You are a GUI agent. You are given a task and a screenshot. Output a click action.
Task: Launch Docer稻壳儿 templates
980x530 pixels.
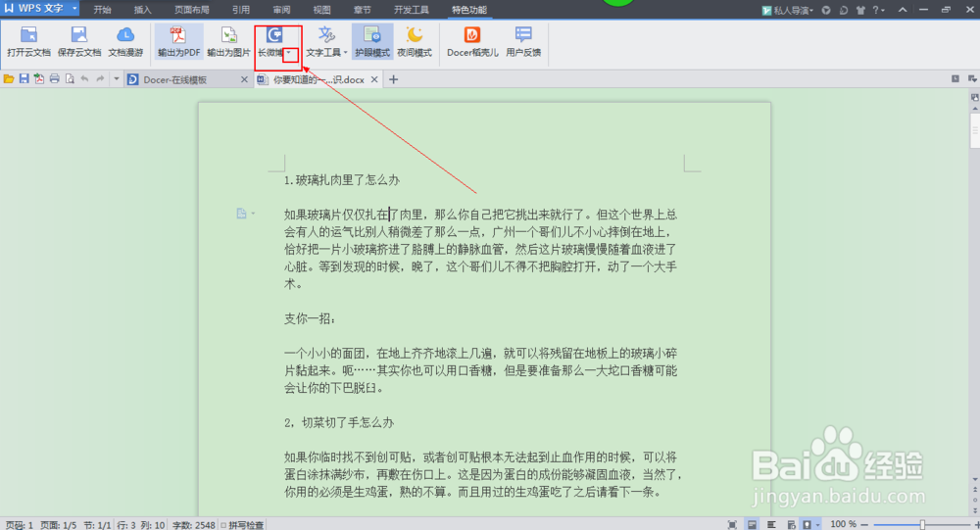(x=472, y=42)
